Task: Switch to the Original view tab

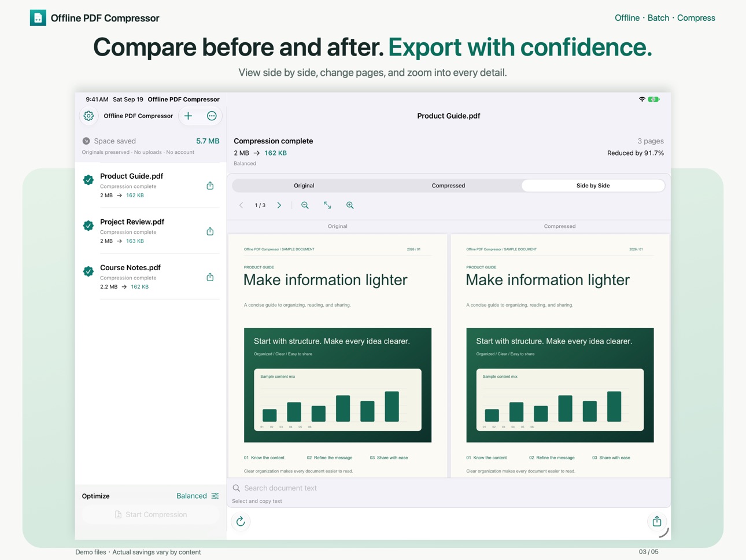Action: pos(304,186)
